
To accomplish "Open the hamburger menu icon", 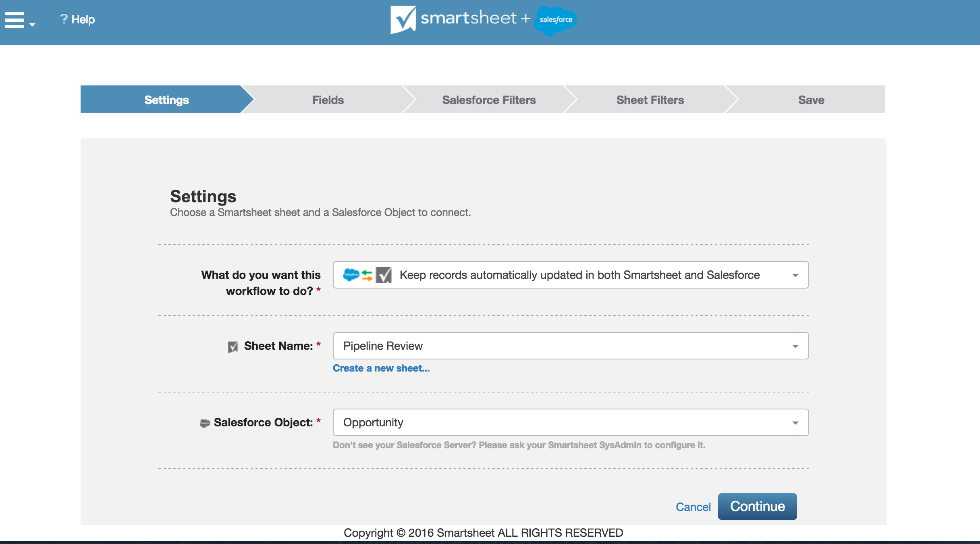I will pos(15,20).
